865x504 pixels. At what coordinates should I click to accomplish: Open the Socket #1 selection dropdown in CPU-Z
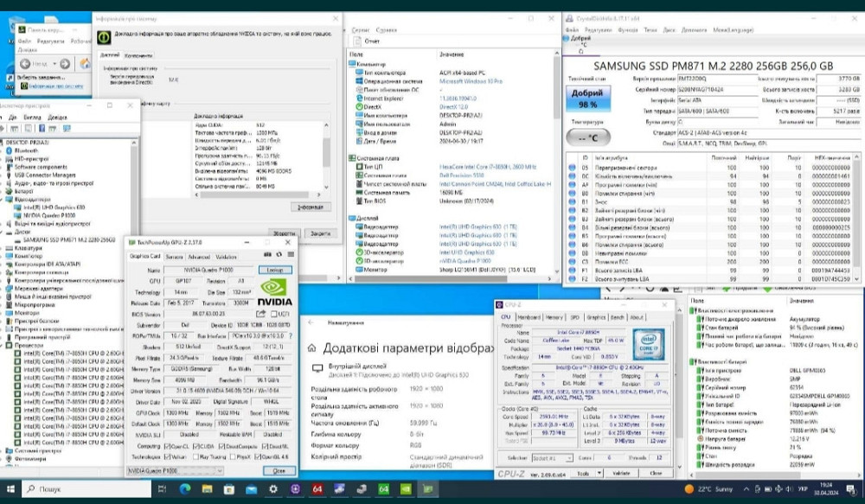(569, 456)
